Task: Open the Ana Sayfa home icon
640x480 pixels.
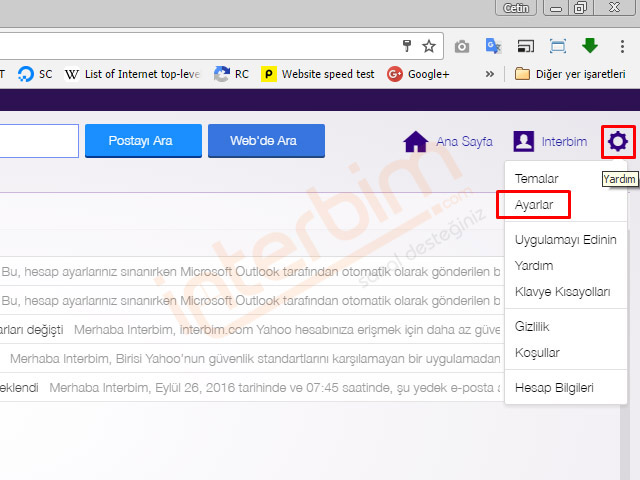Action: point(416,142)
